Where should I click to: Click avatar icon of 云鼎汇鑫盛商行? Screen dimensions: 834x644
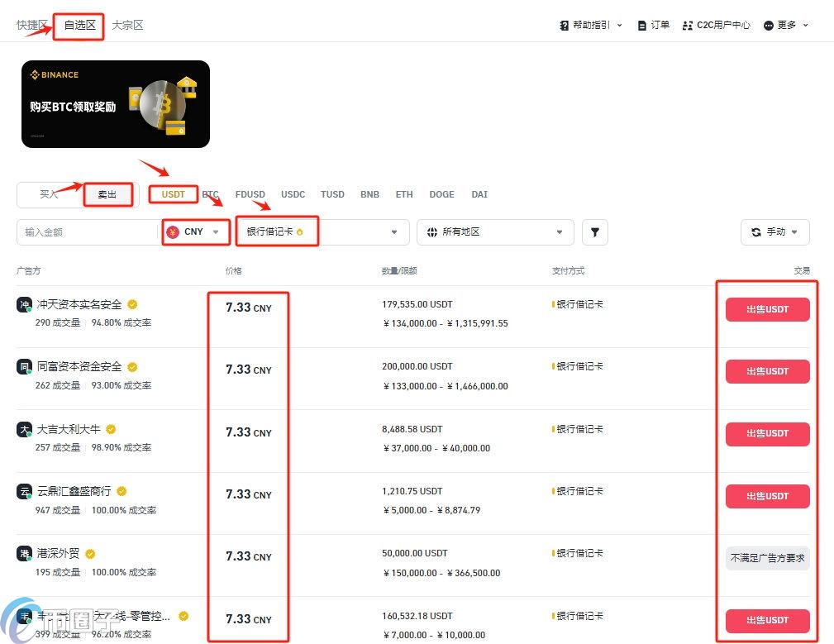(x=25, y=491)
